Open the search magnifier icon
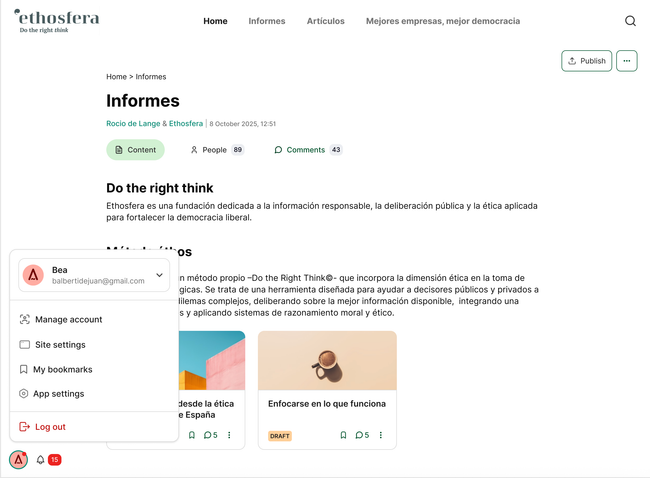650x478 pixels. coord(630,21)
